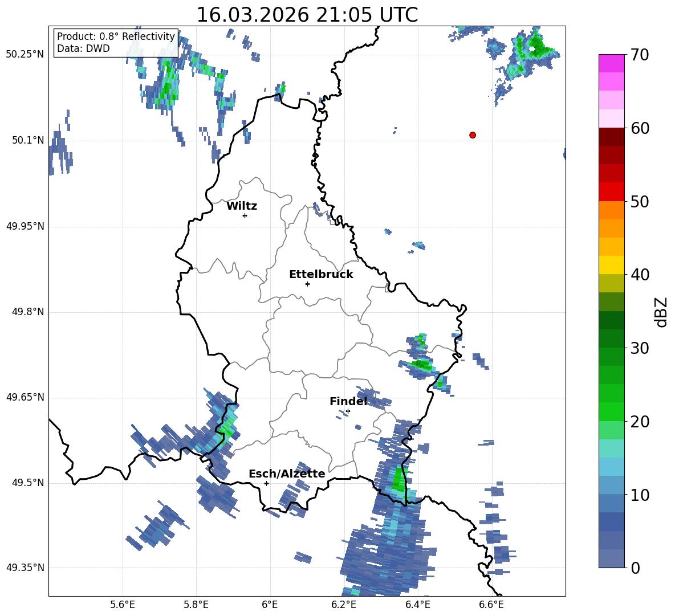675x616 pixels.
Task: Click the 49.8°N latitude label
Action: pos(27,312)
